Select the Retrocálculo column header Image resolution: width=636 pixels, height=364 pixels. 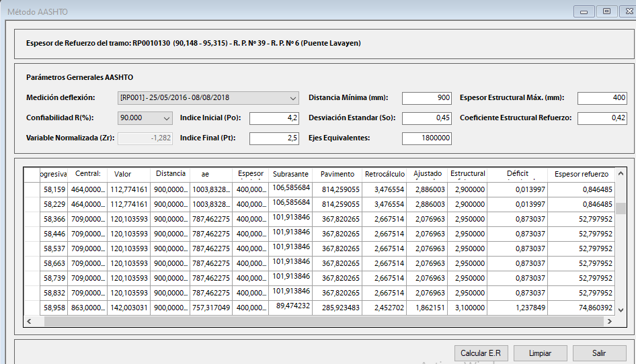[x=385, y=175]
